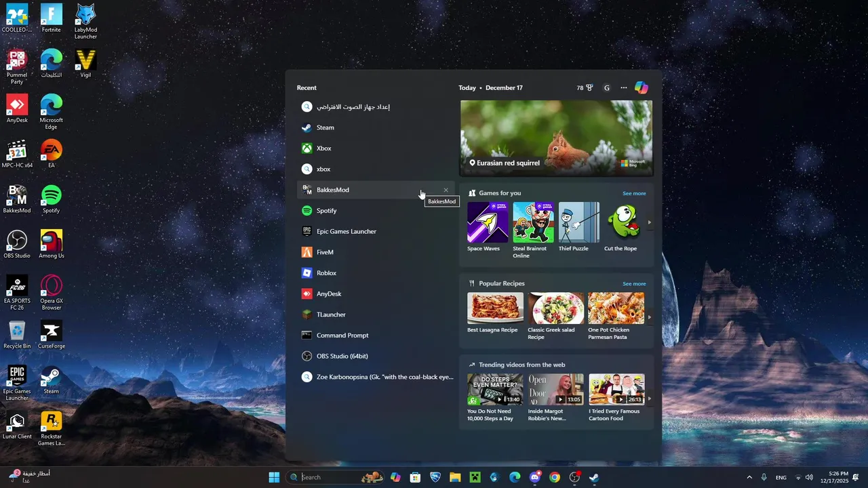Open the Classic Greek salad Recipe card
This screenshot has height=488, width=868.
[555, 317]
